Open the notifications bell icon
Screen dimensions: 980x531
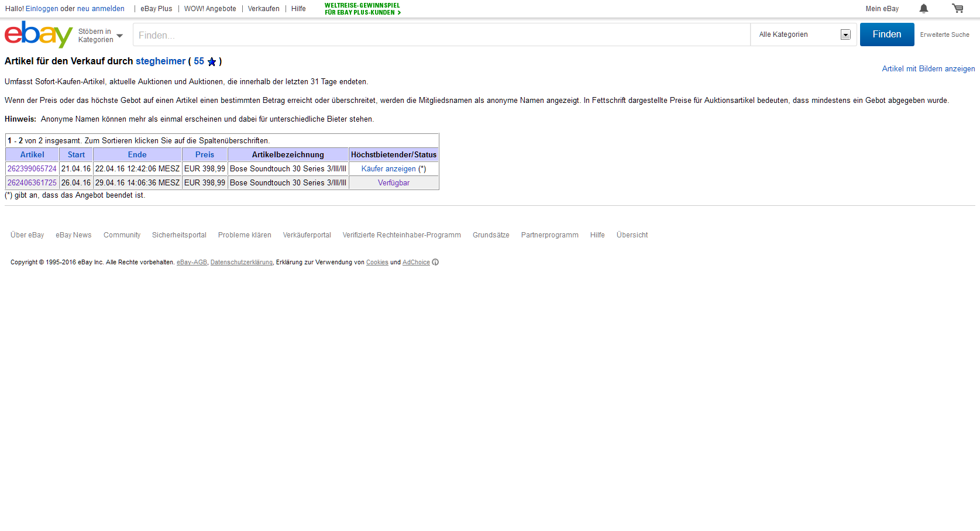[924, 8]
